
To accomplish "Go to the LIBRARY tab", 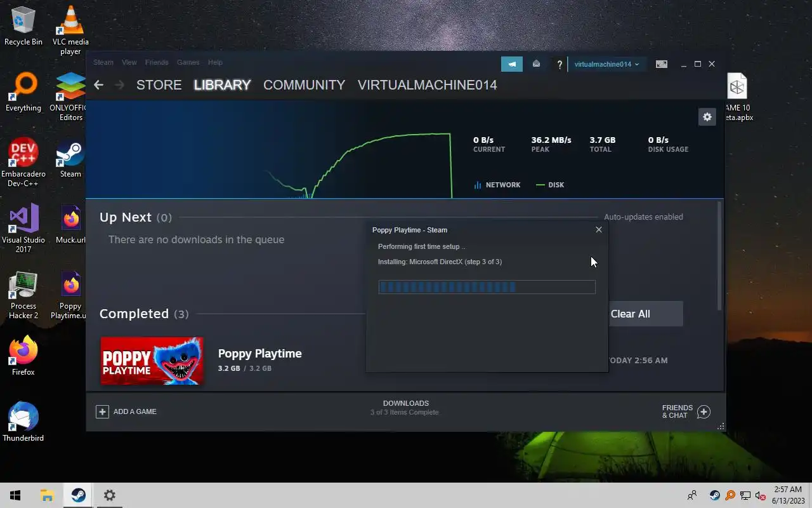I will pyautogui.click(x=222, y=84).
